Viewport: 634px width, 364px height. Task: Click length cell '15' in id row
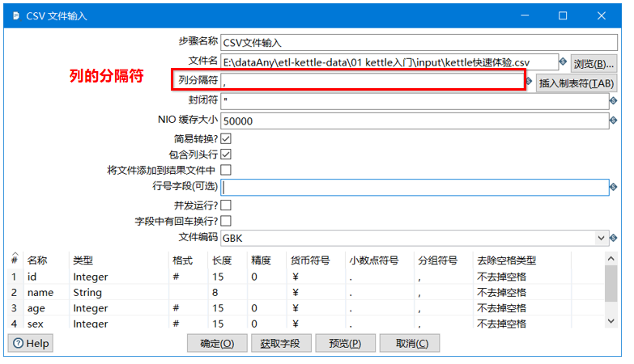tap(228, 277)
